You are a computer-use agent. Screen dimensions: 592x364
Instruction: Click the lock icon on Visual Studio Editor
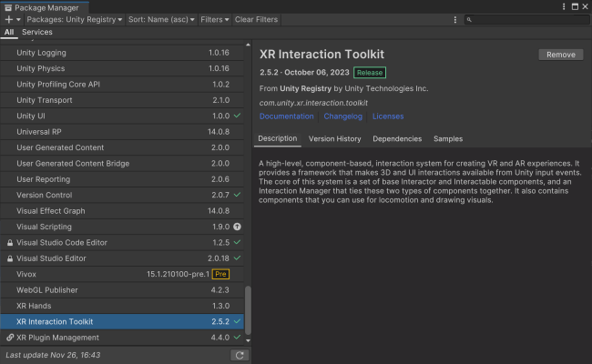10,258
